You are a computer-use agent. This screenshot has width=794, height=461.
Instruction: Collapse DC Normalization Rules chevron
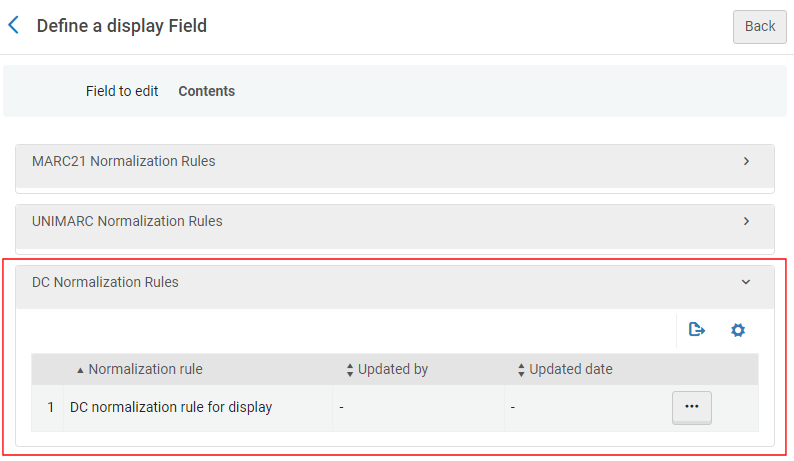[x=746, y=282]
